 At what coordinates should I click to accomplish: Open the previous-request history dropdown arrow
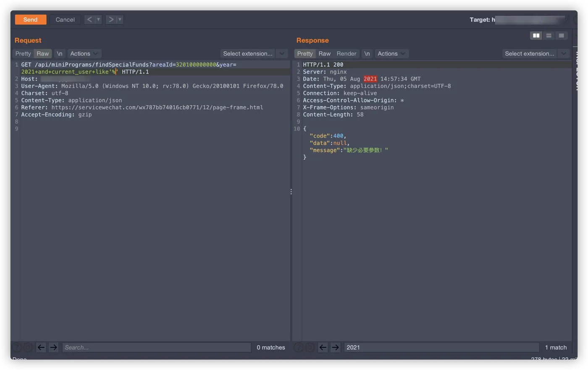tap(99, 20)
